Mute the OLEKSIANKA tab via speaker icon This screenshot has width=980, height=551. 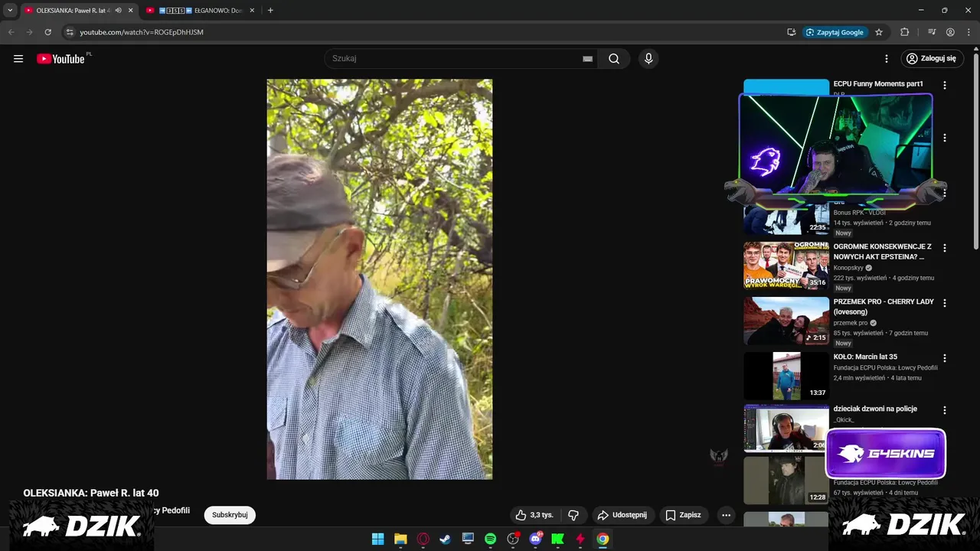(118, 10)
